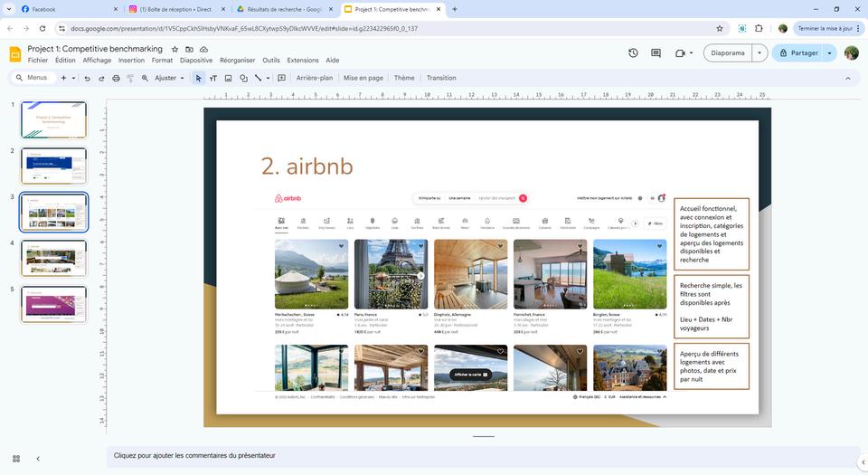
Task: Click the add comment icon in toolbar
Action: [x=282, y=78]
